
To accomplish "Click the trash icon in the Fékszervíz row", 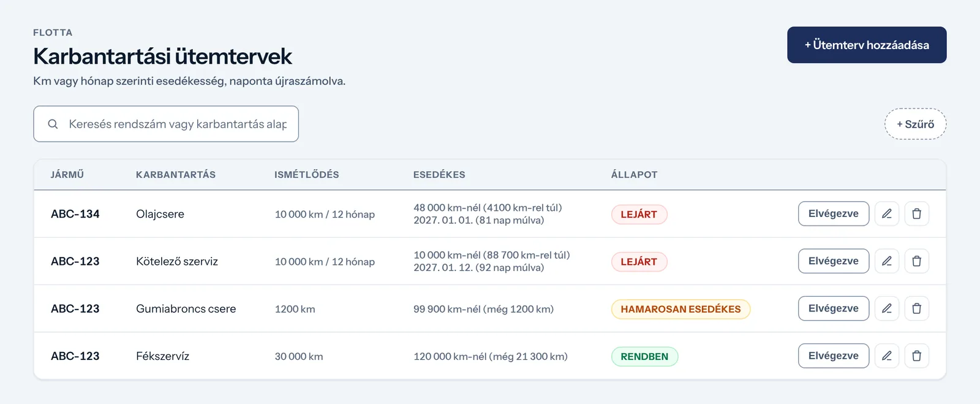I will (917, 356).
